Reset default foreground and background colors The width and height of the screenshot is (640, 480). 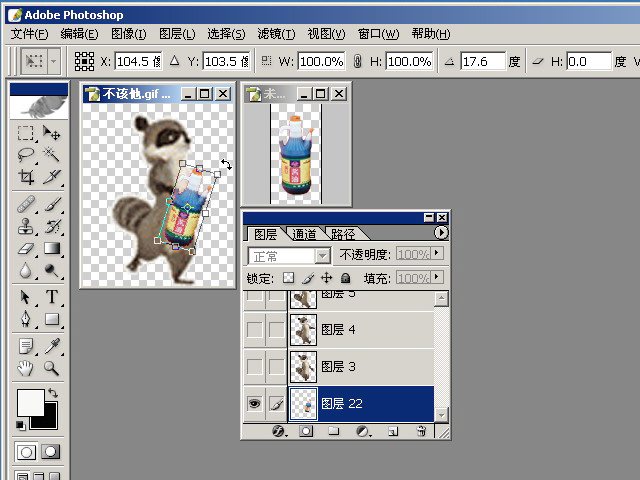point(20,425)
